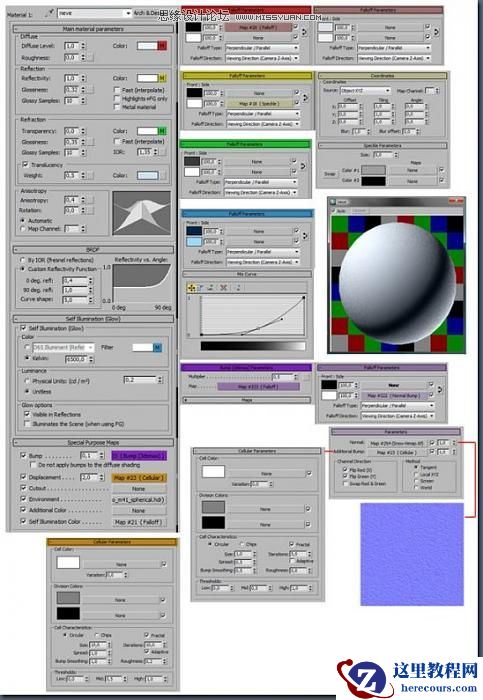This screenshot has height=700, width=483.
Task: Collapse the BRDF rollout header
Action: click(x=93, y=250)
